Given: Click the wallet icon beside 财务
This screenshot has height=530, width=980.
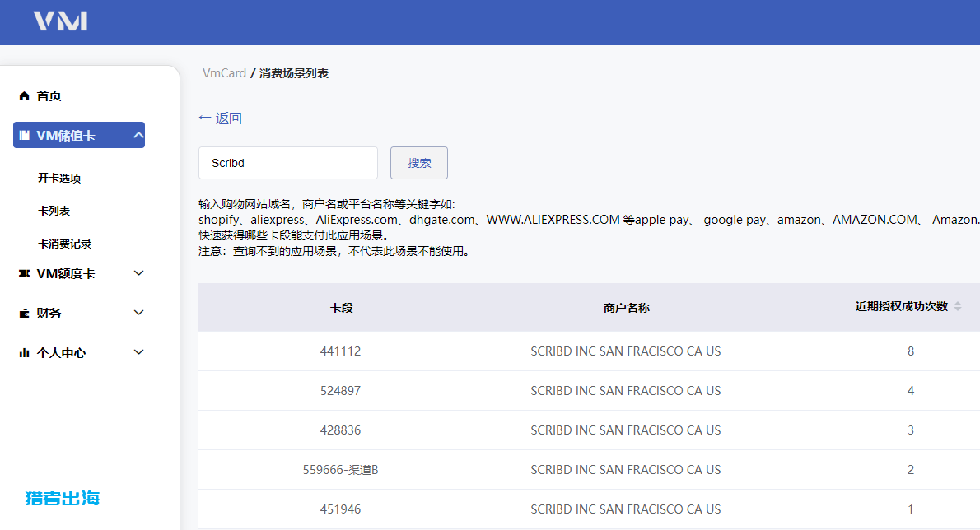Looking at the screenshot, I should point(25,314).
